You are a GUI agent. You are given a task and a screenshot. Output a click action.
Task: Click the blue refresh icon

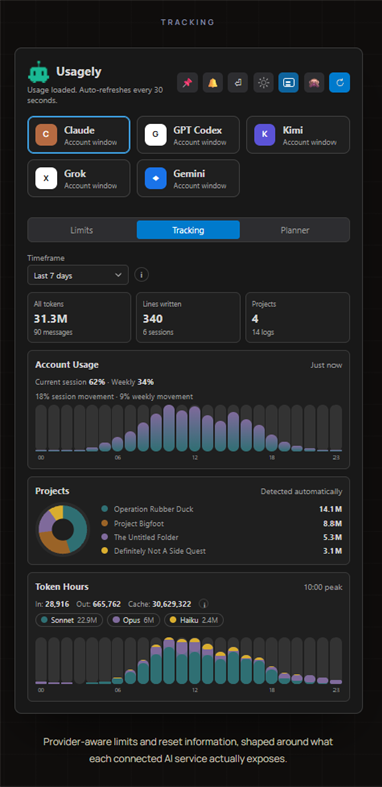coord(339,83)
